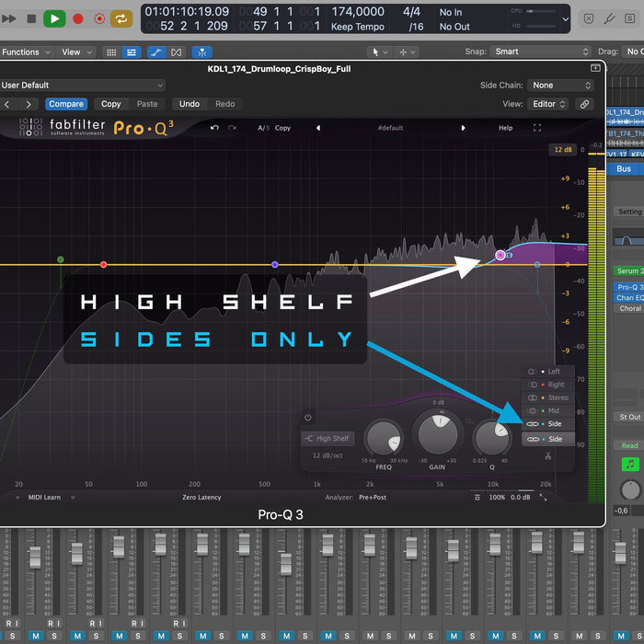The height and width of the screenshot is (644, 644).
Task: Toggle the automation curve button
Action: pos(156,52)
